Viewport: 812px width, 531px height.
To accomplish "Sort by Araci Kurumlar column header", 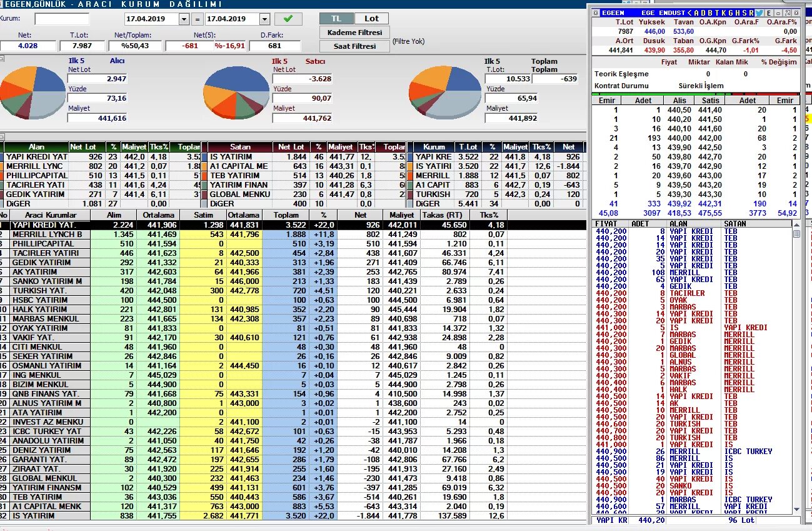I will point(50,215).
